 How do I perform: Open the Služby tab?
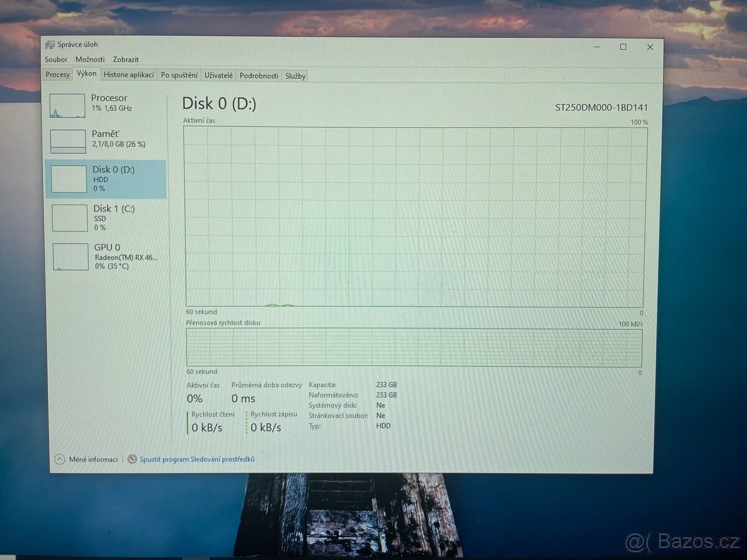[x=295, y=76]
